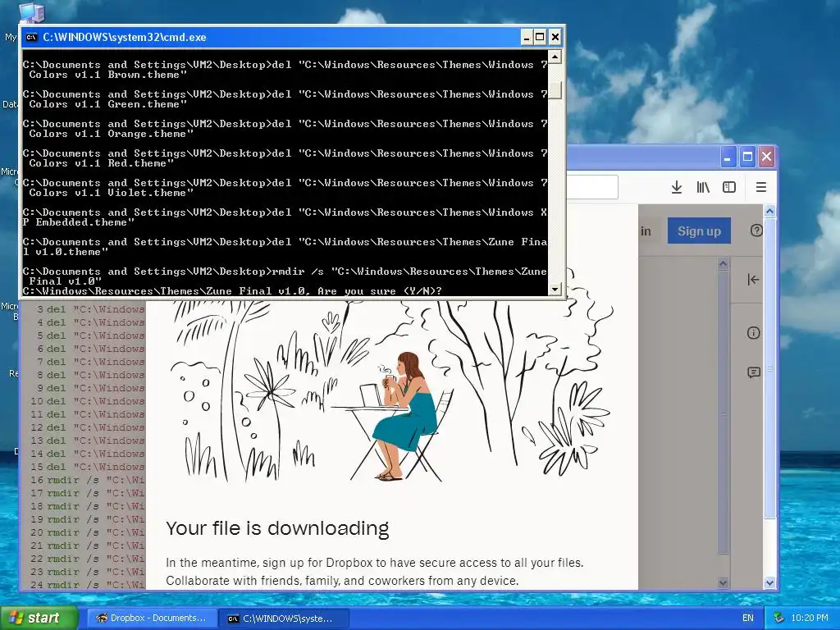Screen dimensions: 840x630
Task: Click the 'Your file is downloading' heading
Action: tap(277, 528)
